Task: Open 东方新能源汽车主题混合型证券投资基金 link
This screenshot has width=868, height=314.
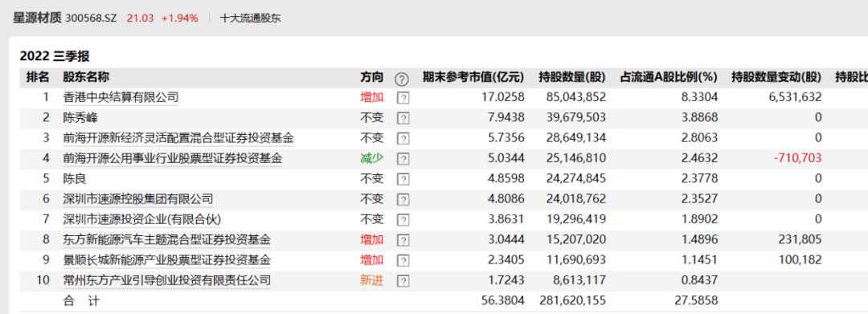Action: coord(166,240)
